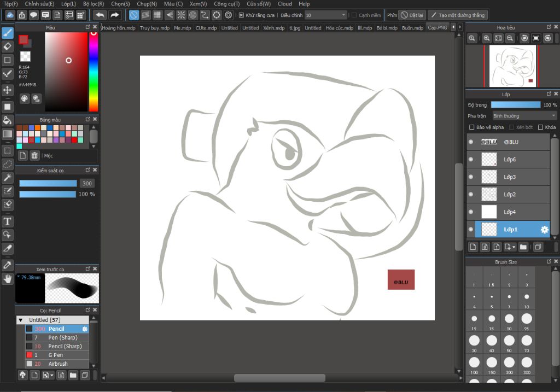Undock the Màu color panel
Image resolution: width=560 pixels, height=392 pixels.
88,27
